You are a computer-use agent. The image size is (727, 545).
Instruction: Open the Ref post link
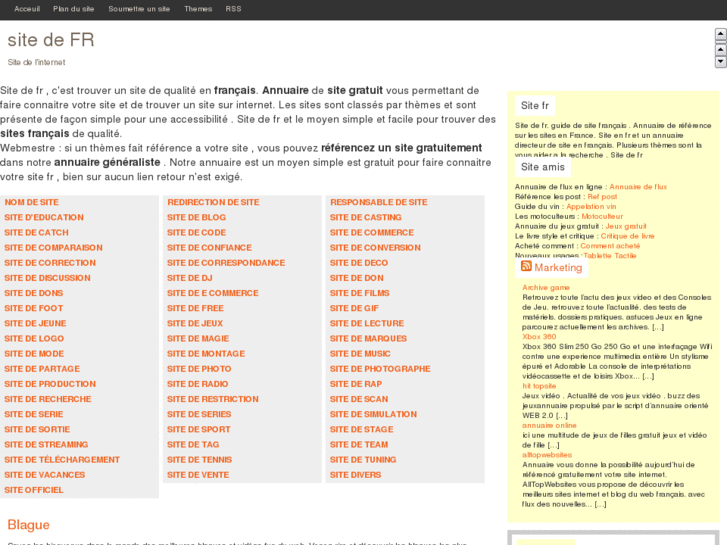point(602,197)
